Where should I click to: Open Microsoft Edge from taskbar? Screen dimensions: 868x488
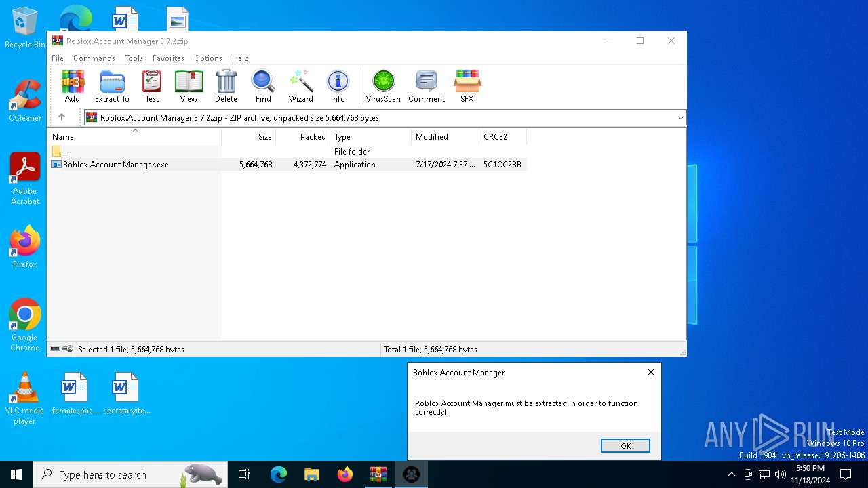click(279, 474)
